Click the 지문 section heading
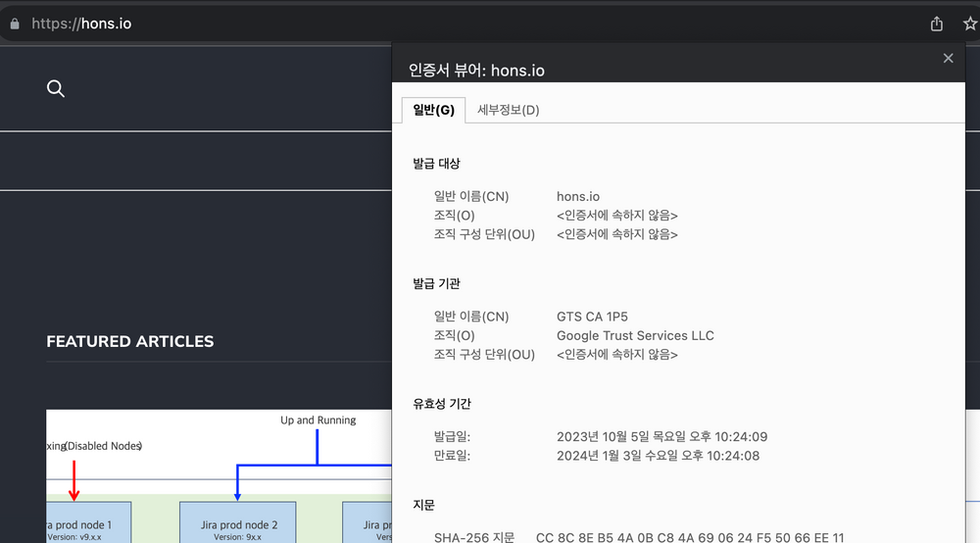 (423, 505)
